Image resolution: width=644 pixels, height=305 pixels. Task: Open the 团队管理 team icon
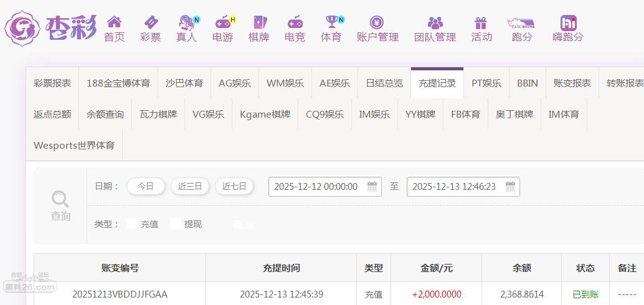(435, 22)
